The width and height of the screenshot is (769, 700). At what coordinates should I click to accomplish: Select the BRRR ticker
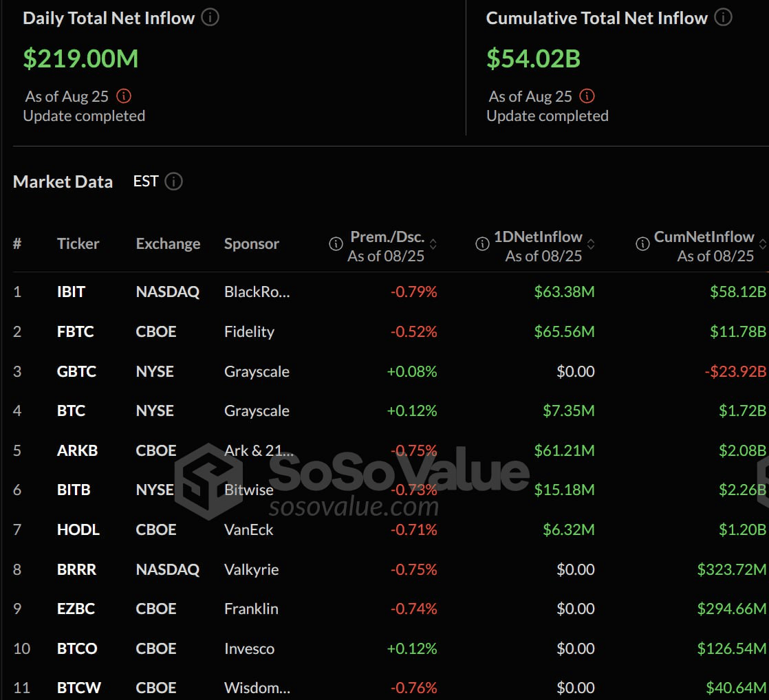pos(77,569)
